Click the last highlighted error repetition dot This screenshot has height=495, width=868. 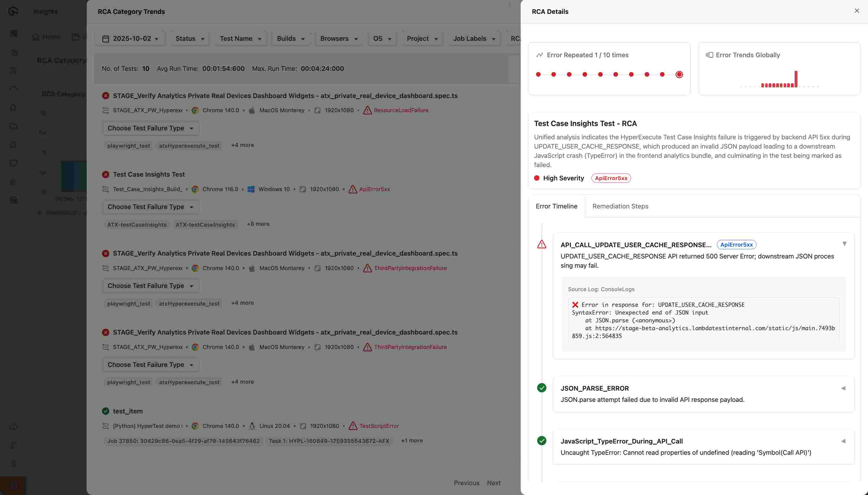[679, 75]
